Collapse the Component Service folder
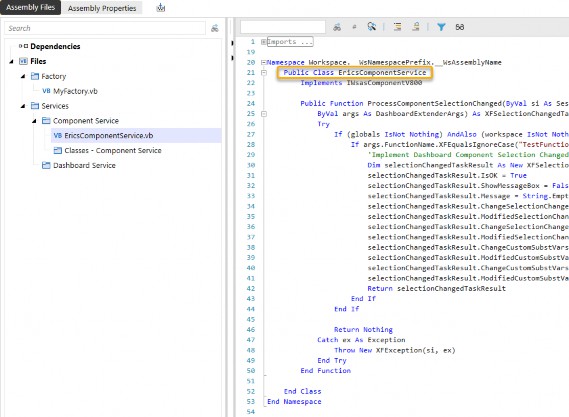569x417 pixels. point(34,121)
